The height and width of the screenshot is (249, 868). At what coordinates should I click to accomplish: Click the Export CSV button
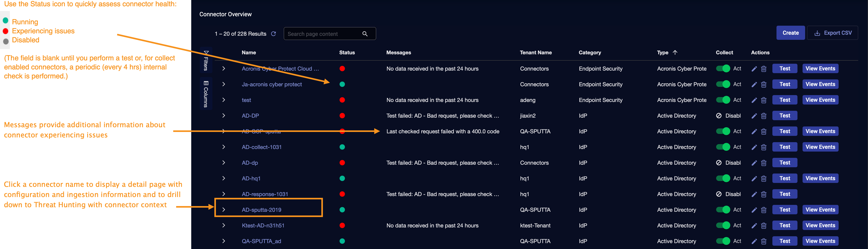(833, 33)
